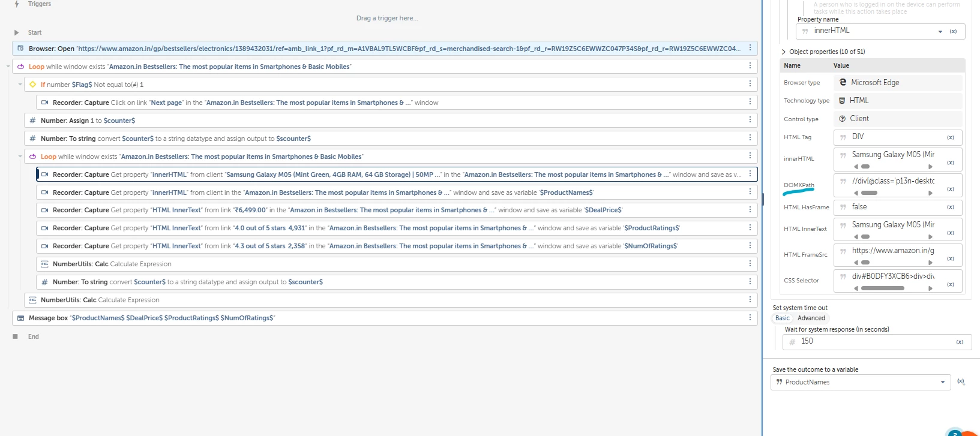Image resolution: width=980 pixels, height=436 pixels.
Task: Select the Message box action row
Action: [385, 318]
